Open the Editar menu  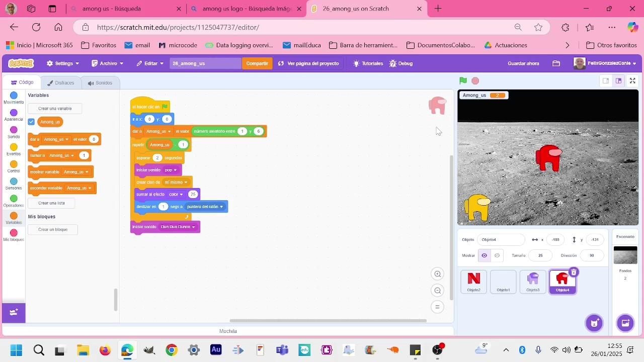point(150,63)
